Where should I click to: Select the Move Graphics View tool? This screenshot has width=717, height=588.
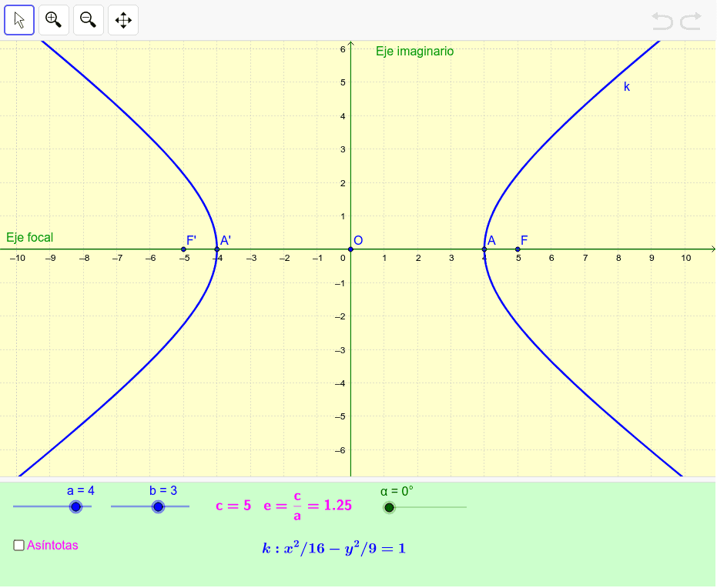pyautogui.click(x=123, y=20)
